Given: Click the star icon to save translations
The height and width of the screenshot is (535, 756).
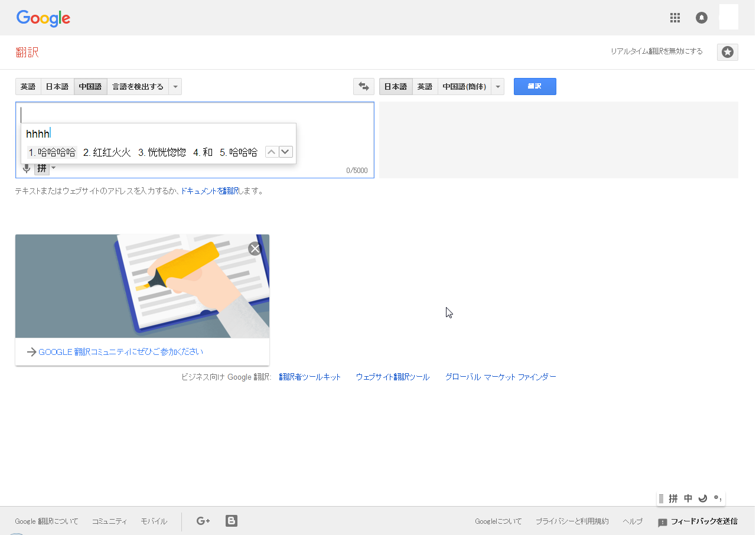Looking at the screenshot, I should pyautogui.click(x=727, y=52).
